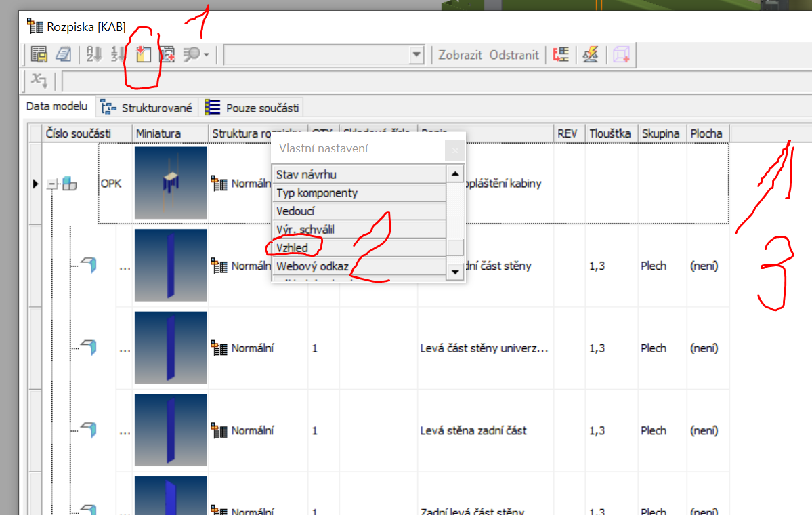Click the part icon beside 'Levá stěna zadní část'
This screenshot has width=812, height=515.
[x=89, y=429]
